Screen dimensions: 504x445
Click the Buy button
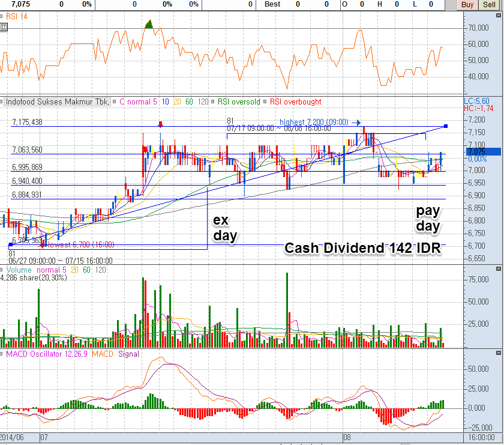[x=467, y=5]
